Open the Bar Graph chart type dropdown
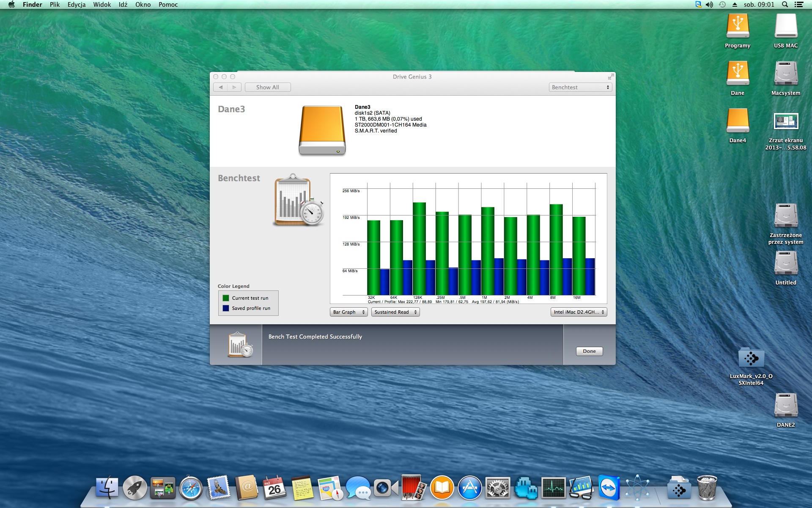This screenshot has width=812, height=508. 349,312
